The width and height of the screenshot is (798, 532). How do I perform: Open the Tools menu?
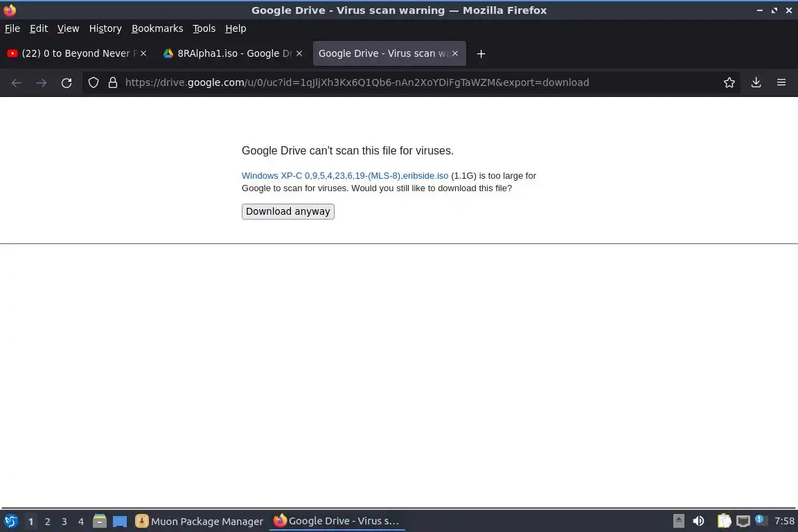pyautogui.click(x=204, y=28)
